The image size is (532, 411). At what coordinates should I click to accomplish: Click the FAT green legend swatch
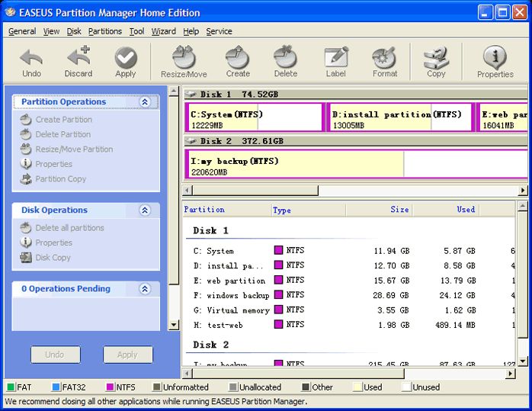pyautogui.click(x=11, y=387)
